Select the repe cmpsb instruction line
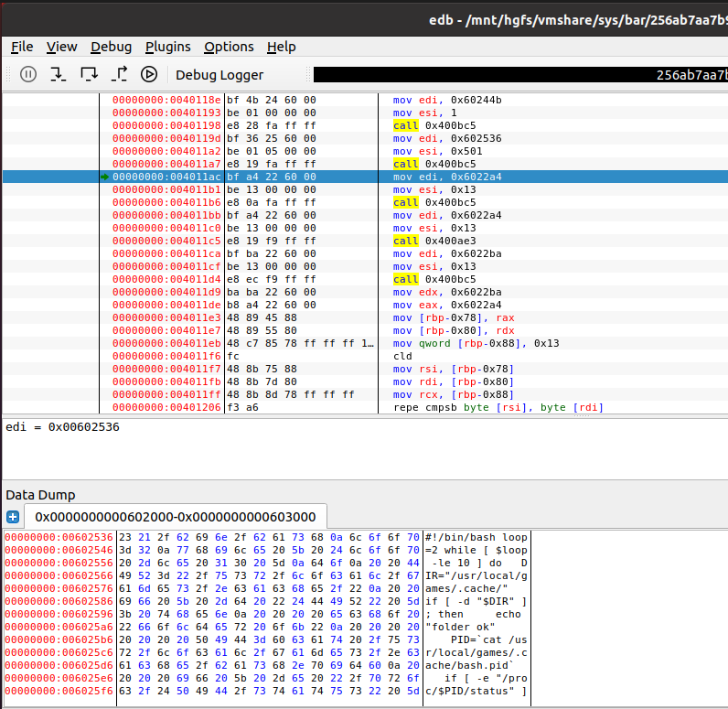Viewport: 728px width, 709px height. 498,407
